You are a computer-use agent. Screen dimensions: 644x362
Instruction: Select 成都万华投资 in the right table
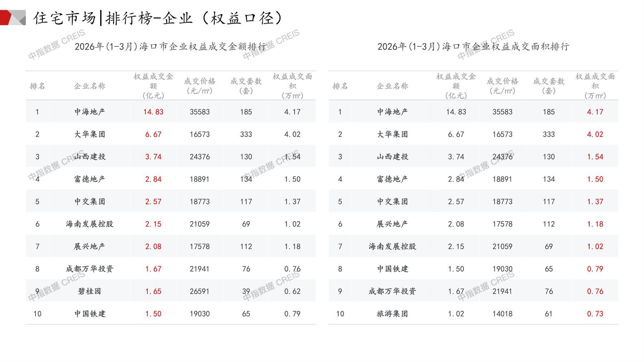click(392, 291)
